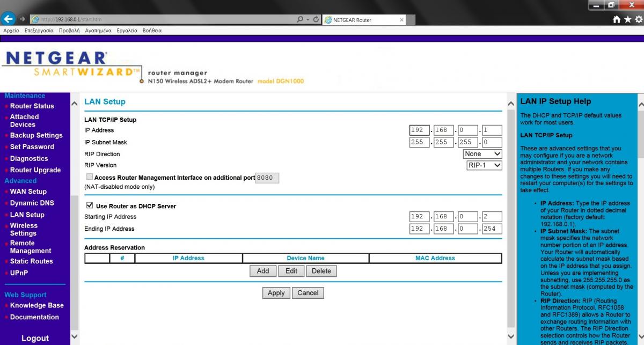The image size is (644, 345).
Task: Open the Επεξεργασία menu
Action: (39, 31)
